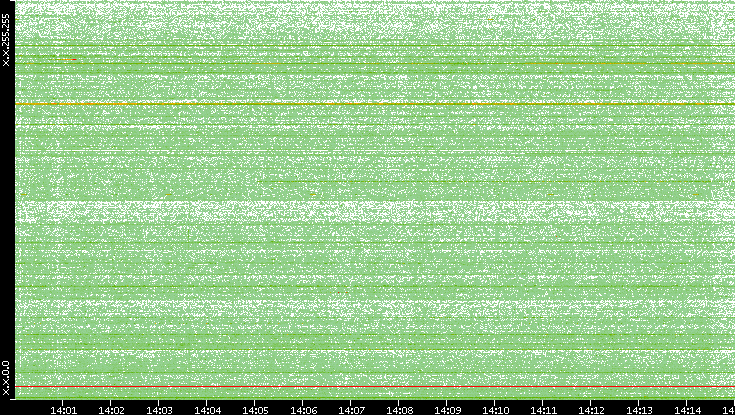
Task: Select the 14:14 time label
Action: pyautogui.click(x=687, y=410)
